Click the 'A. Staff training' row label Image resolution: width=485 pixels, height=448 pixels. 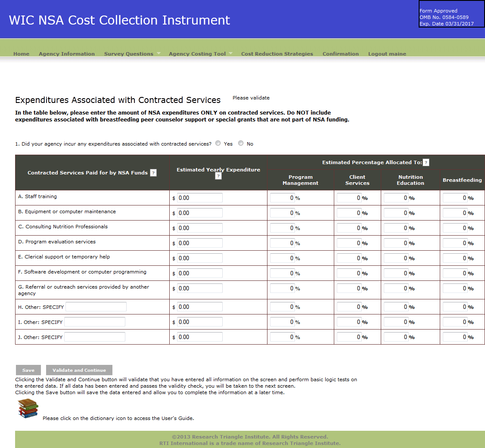click(37, 196)
